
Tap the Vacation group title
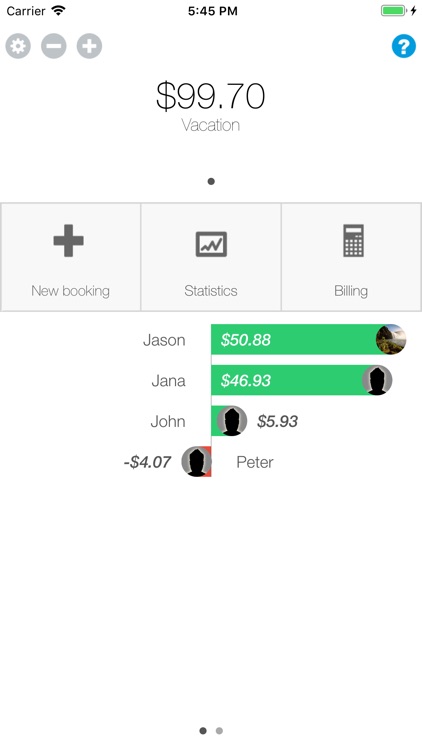(x=211, y=125)
